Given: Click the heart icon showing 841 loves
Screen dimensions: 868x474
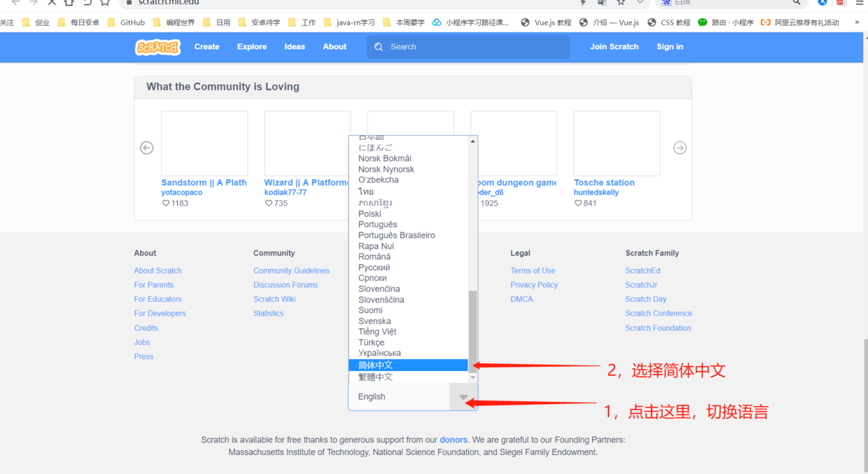Looking at the screenshot, I should click(578, 203).
